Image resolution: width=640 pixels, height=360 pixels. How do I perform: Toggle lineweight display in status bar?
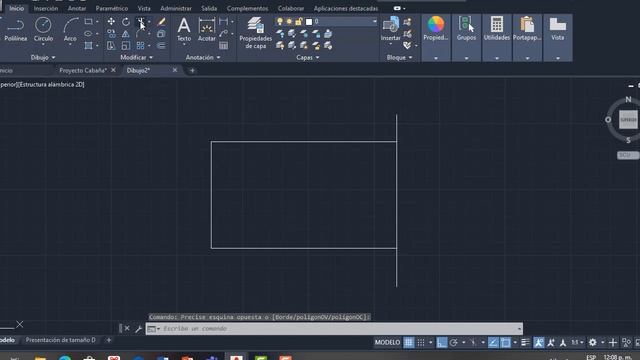(x=525, y=342)
